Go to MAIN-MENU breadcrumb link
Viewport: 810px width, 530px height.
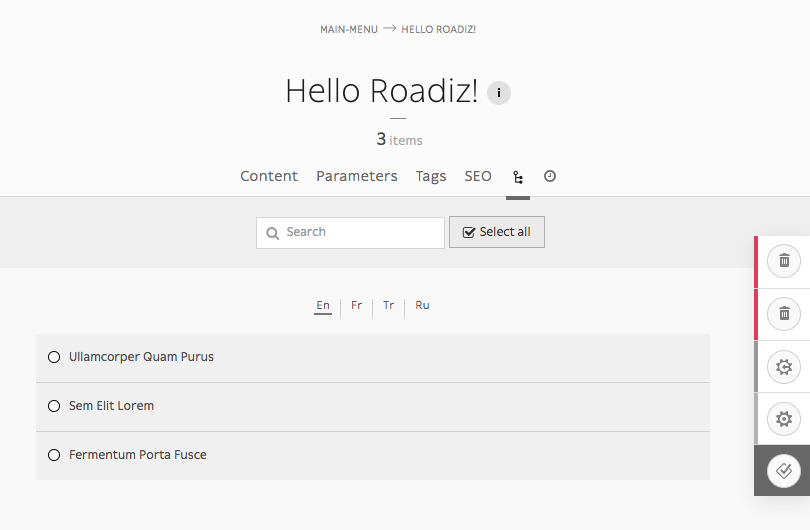[349, 29]
